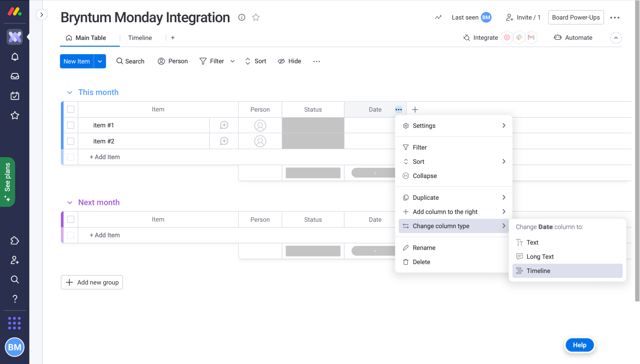The height and width of the screenshot is (364, 640).
Task: Open Board Power-Ups
Action: tap(576, 17)
